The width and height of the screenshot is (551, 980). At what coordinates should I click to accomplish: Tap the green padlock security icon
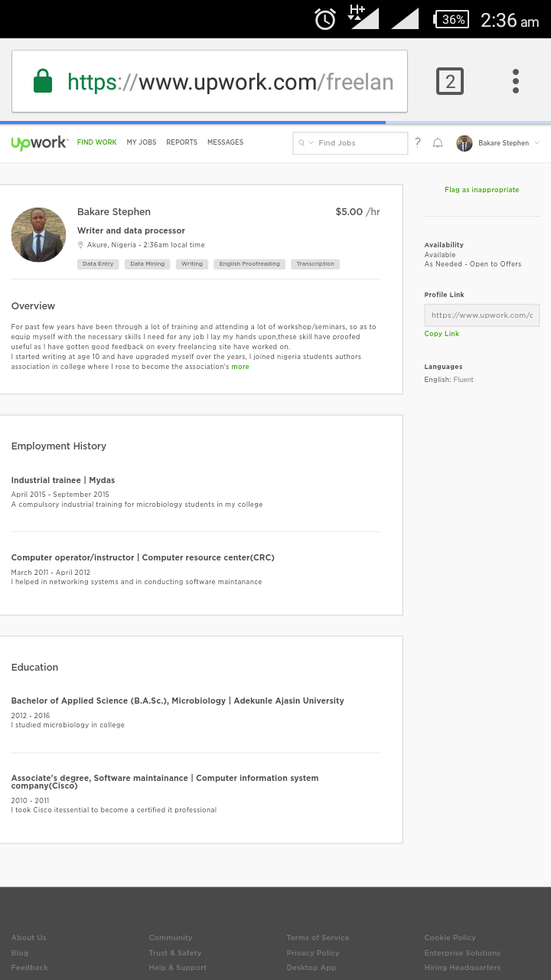43,81
